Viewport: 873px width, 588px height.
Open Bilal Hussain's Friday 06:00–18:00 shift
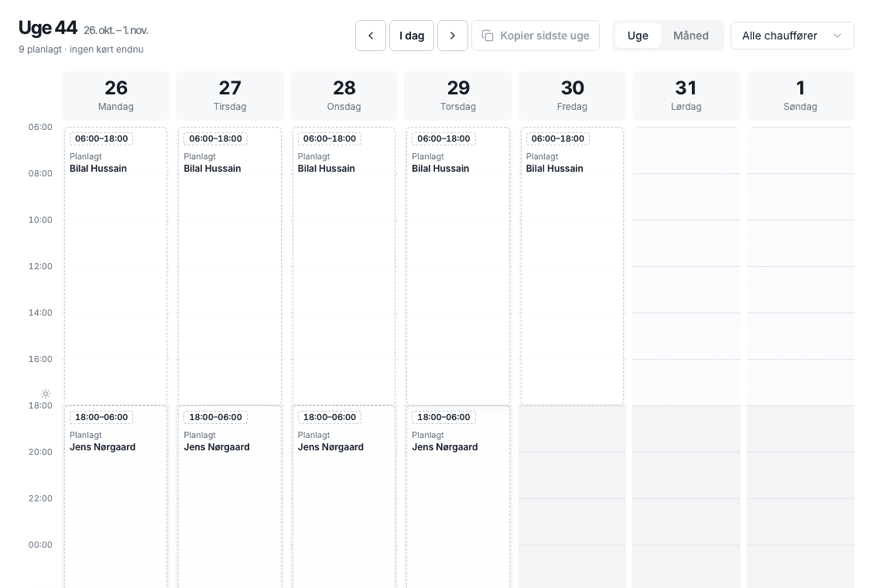tap(573, 266)
